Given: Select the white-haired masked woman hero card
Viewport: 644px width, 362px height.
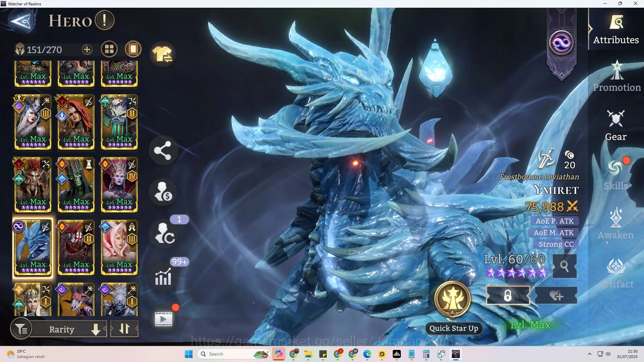Looking at the screenshot, I should tap(33, 122).
